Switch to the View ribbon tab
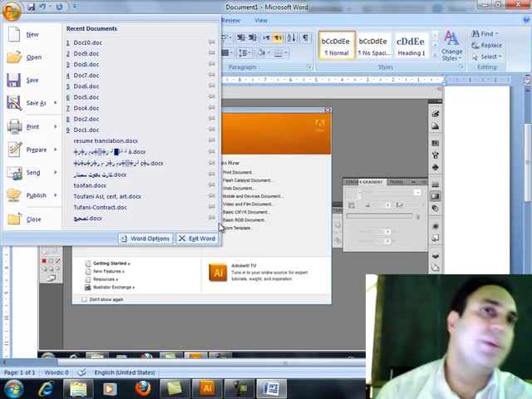 261,20
